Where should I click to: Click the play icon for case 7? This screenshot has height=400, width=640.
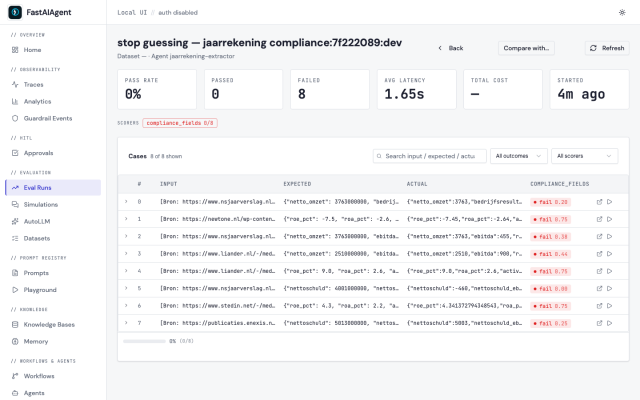tap(609, 323)
